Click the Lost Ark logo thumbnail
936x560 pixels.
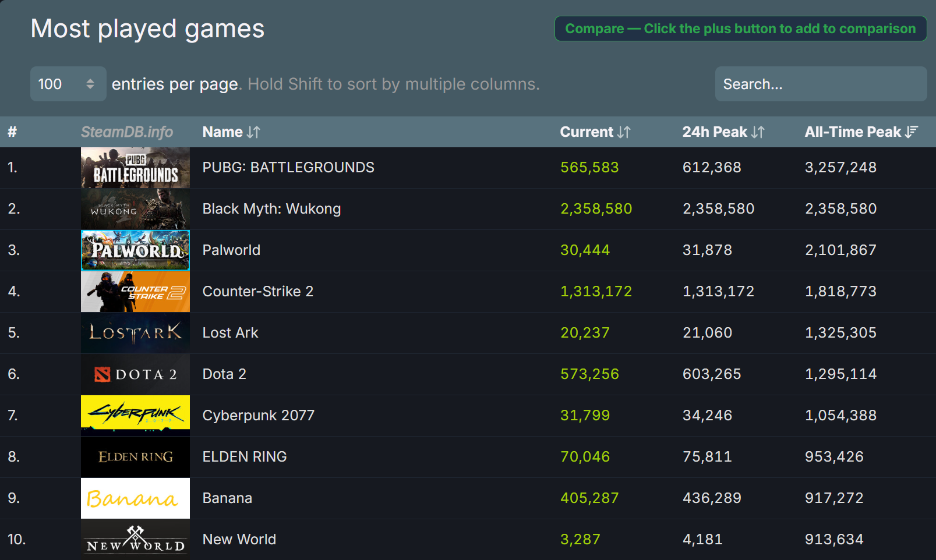(x=135, y=333)
